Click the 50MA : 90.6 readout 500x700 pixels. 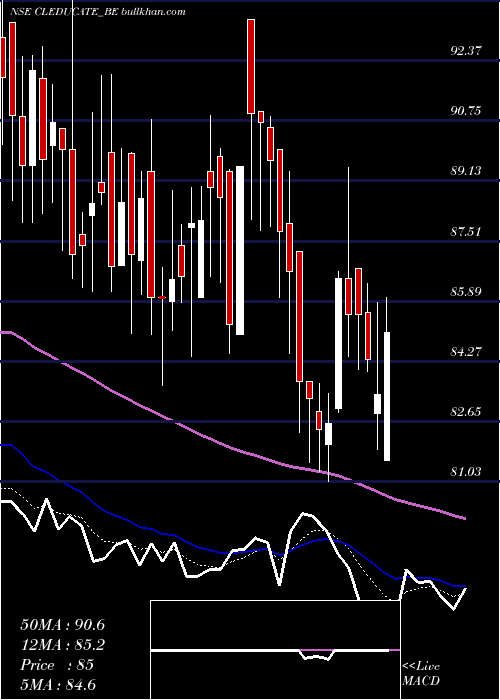(x=62, y=625)
